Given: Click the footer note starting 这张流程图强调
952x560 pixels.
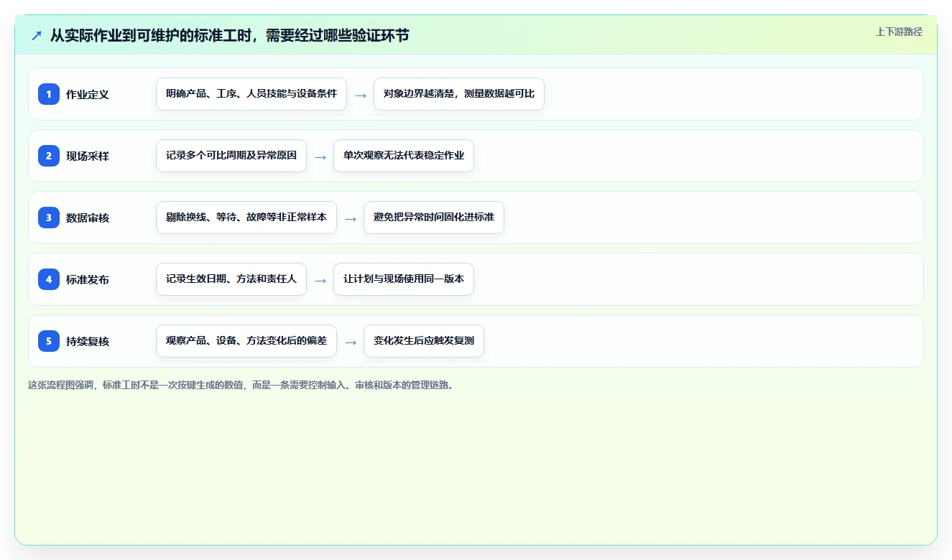Looking at the screenshot, I should [241, 385].
